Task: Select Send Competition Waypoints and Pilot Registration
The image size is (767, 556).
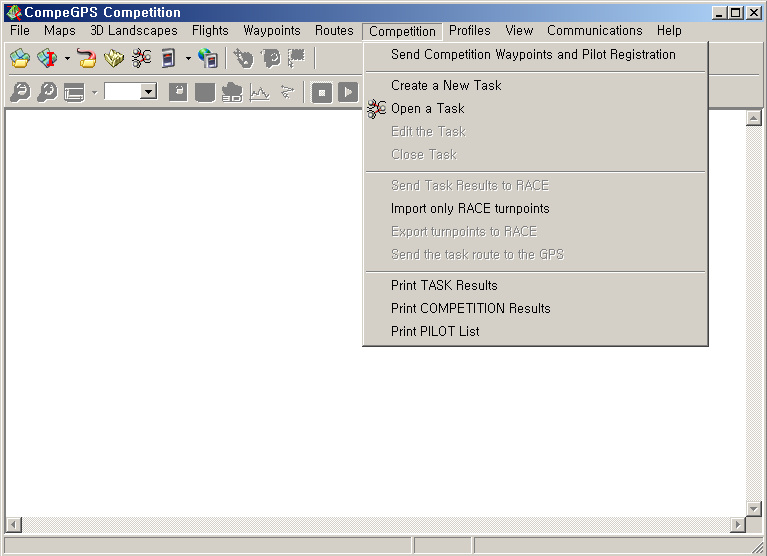Action: 535,55
